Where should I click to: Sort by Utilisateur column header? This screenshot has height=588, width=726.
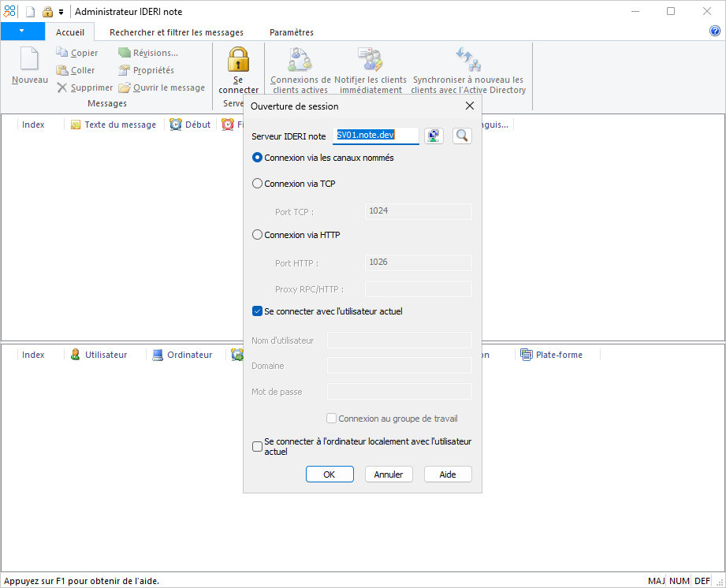pyautogui.click(x=99, y=355)
